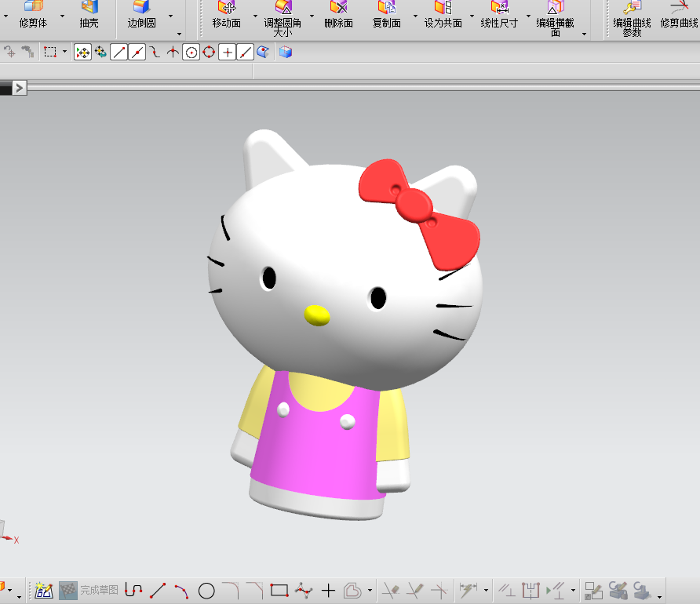Toggle Control Point snap option

click(x=155, y=53)
